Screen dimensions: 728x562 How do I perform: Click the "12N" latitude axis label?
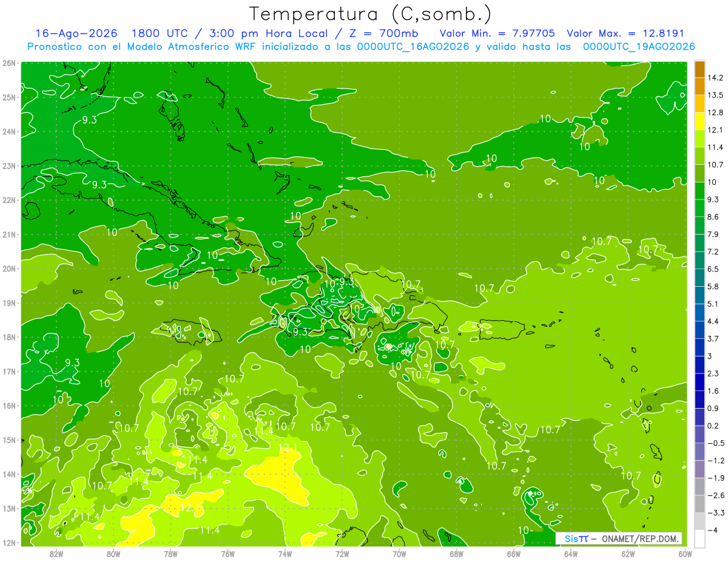[x=9, y=543]
